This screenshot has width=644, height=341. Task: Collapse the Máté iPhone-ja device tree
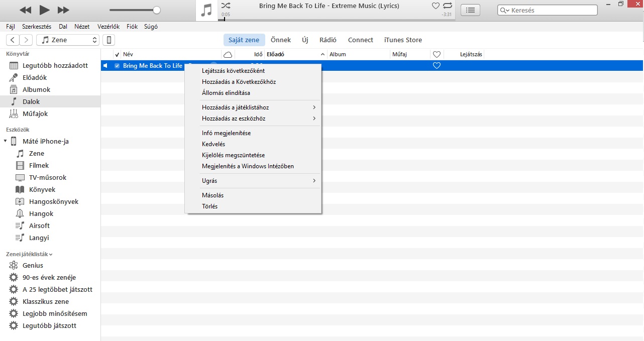[5, 142]
